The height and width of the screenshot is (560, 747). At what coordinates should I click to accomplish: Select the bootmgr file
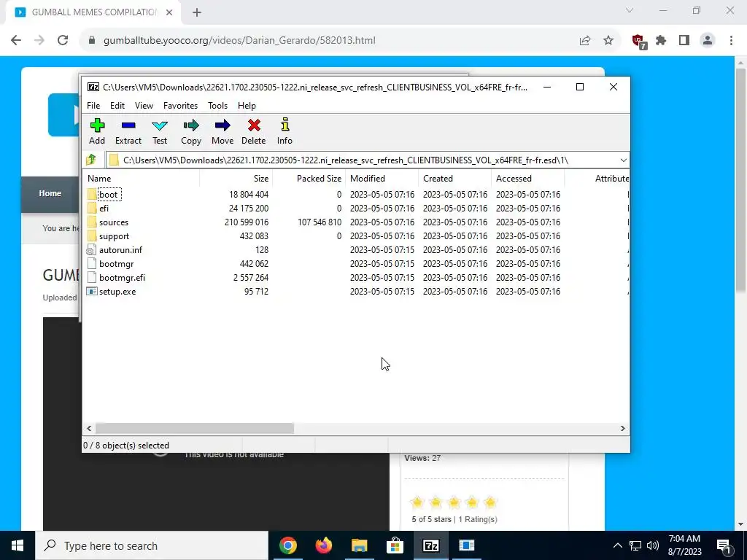pyautogui.click(x=116, y=263)
